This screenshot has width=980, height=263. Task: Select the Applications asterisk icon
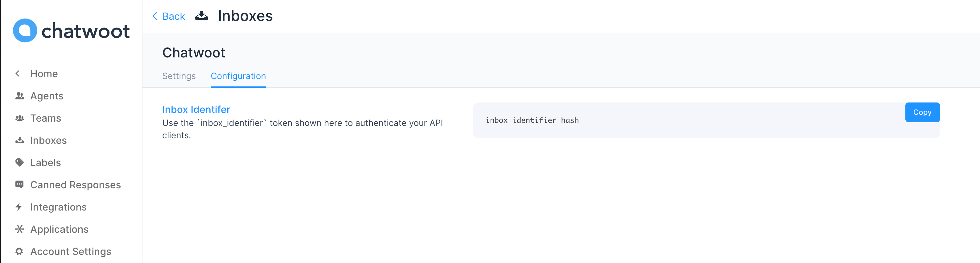coord(20,229)
